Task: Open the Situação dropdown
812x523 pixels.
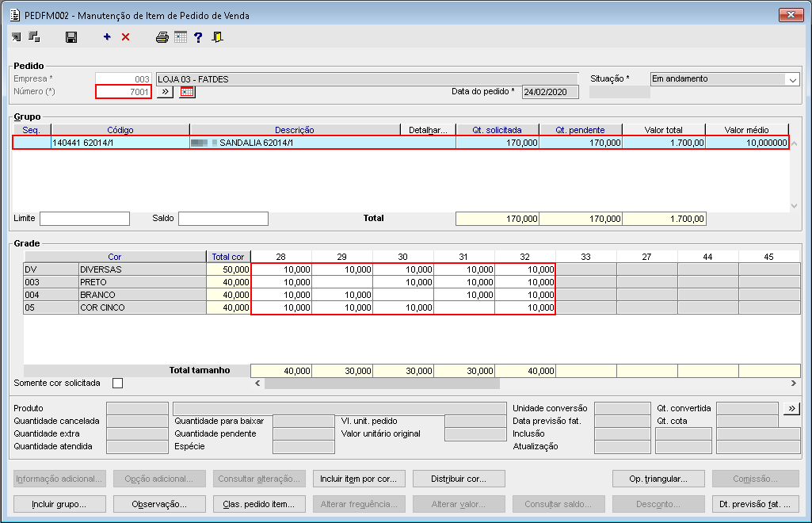Action: [792, 79]
